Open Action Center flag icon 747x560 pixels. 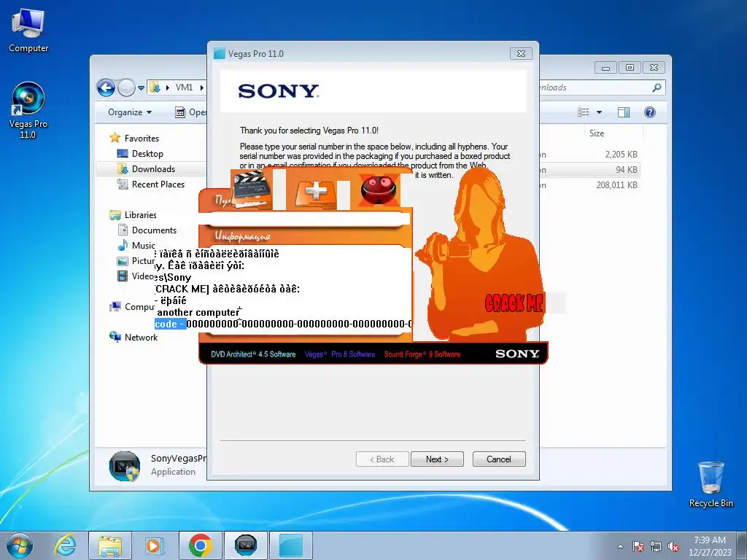click(638, 546)
